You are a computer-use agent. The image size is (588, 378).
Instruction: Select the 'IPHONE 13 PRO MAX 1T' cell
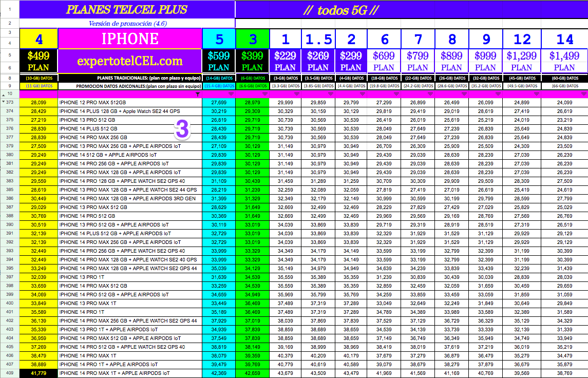pyautogui.click(x=130, y=304)
